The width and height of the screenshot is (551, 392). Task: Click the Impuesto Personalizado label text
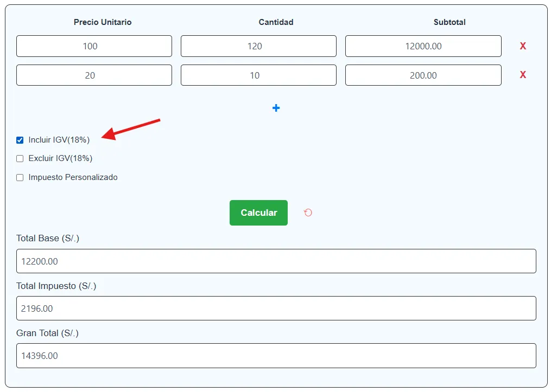tap(73, 177)
